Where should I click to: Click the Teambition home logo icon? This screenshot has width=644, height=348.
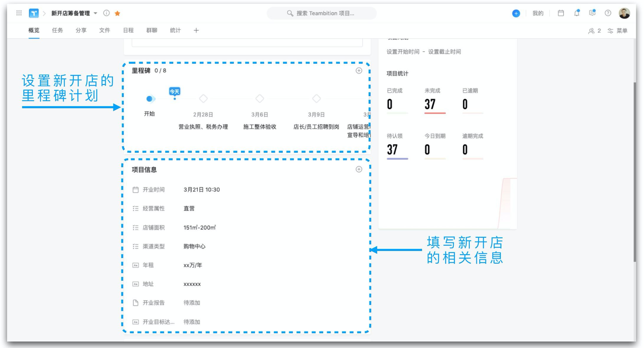coord(34,13)
